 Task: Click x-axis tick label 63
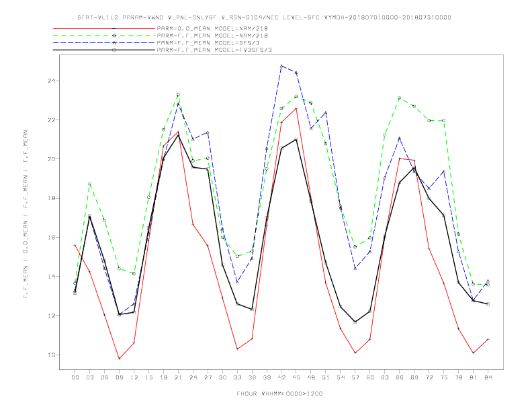point(385,377)
